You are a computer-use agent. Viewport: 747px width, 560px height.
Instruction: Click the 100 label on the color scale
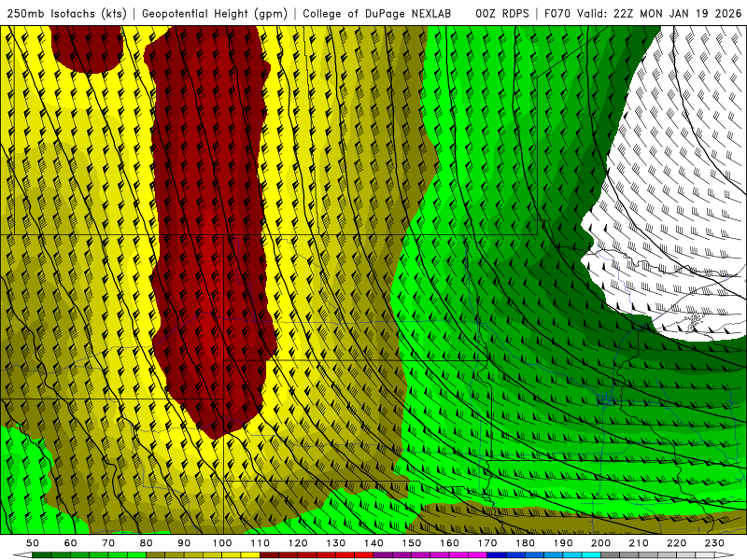[x=222, y=543]
